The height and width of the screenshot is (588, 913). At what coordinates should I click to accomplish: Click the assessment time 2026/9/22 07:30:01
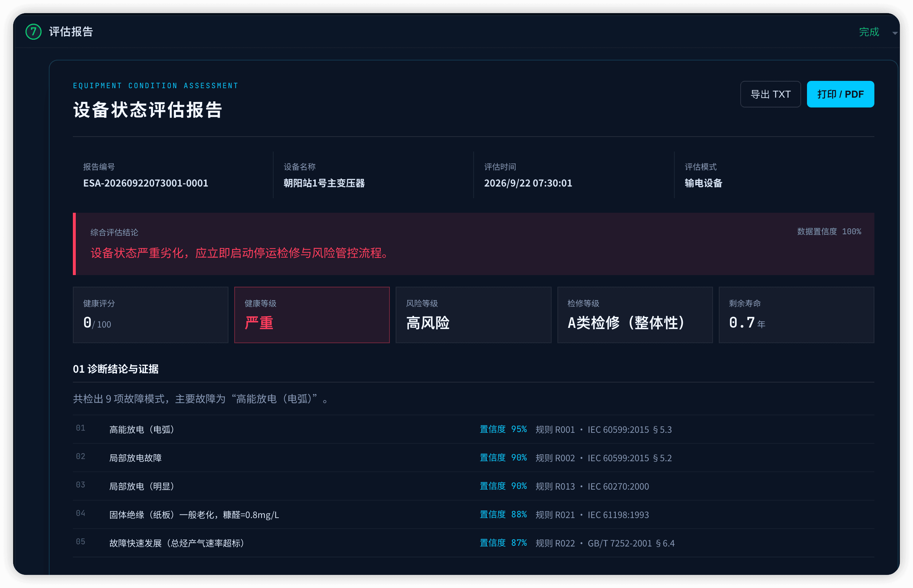528,183
